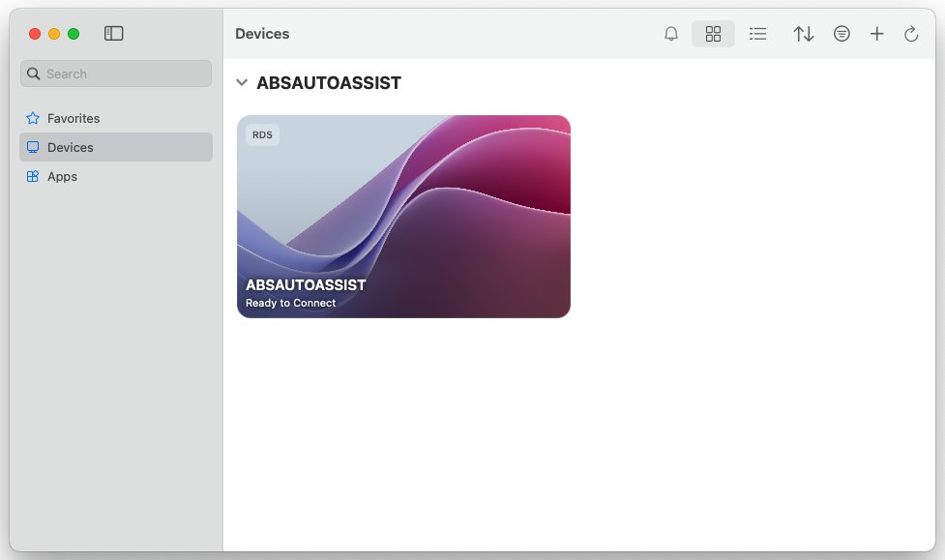Switch to list view layout
This screenshot has width=945, height=560.
pos(758,34)
